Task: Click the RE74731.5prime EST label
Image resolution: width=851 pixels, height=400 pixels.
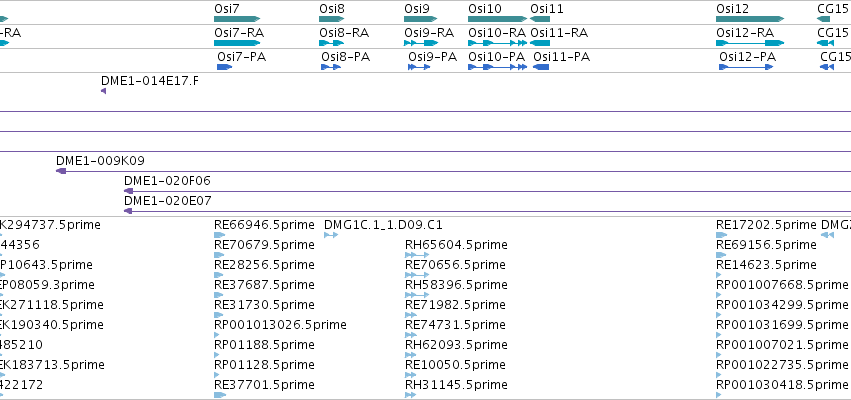Action: pos(455,325)
